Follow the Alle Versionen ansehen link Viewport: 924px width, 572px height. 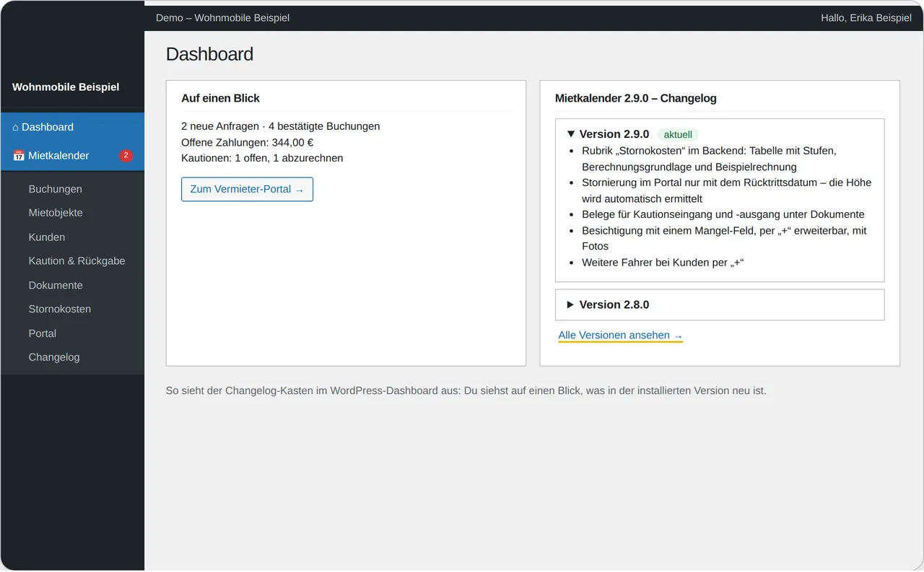tap(620, 335)
